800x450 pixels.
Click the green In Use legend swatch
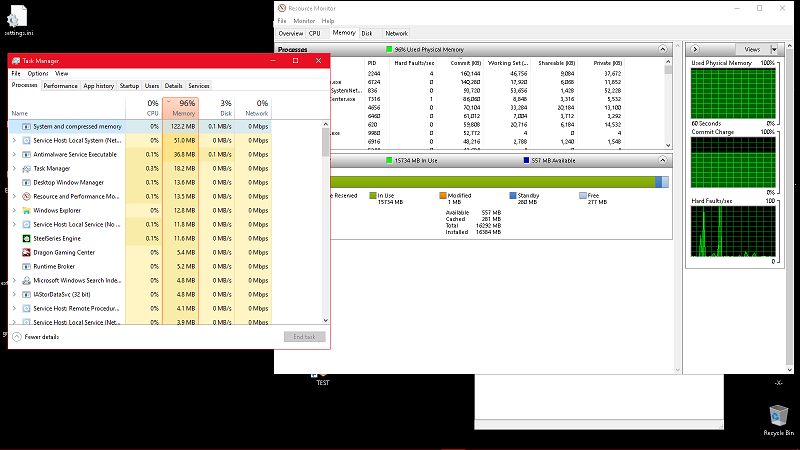click(x=372, y=196)
